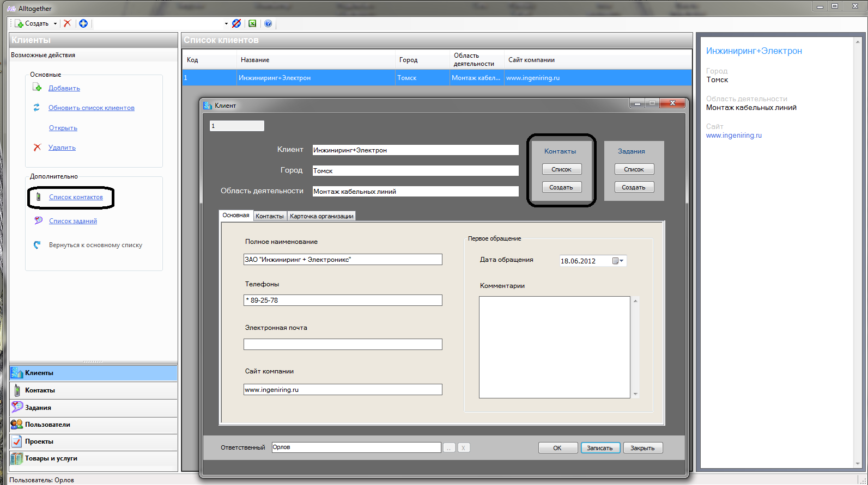Click the Комментарии text area
The image size is (868, 485).
tap(555, 347)
